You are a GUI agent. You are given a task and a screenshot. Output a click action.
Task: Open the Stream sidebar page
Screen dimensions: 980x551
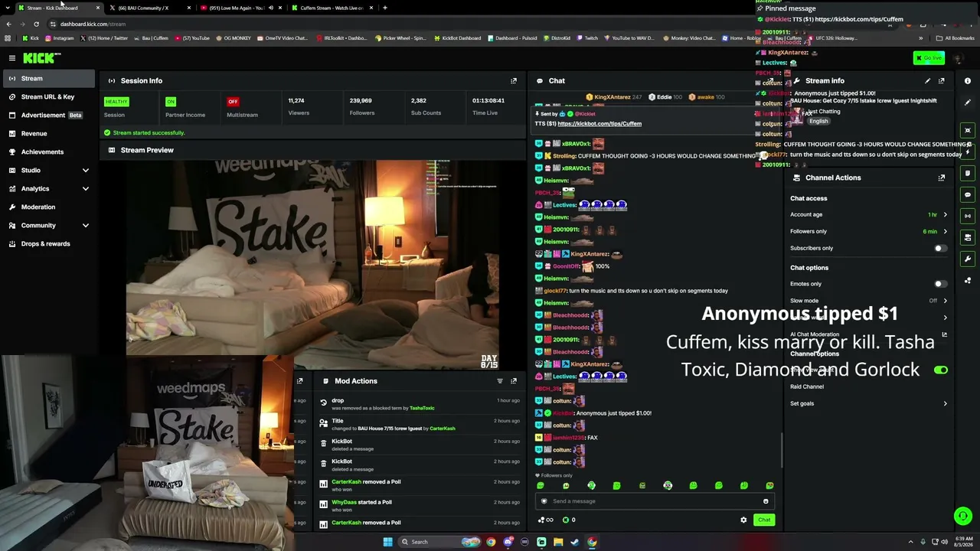[x=49, y=78]
